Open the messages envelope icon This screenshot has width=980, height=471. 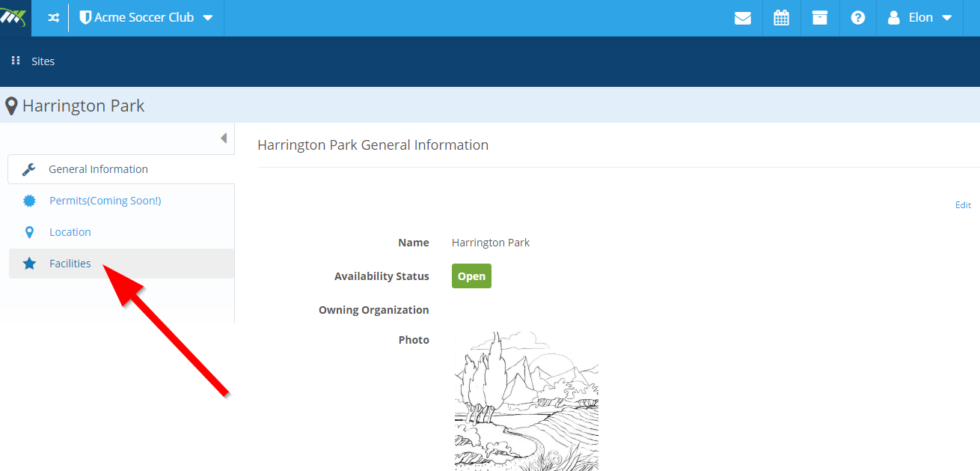coord(743,18)
